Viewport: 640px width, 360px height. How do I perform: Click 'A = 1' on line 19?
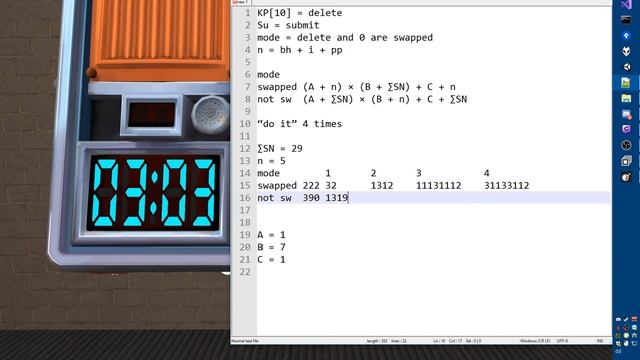[x=271, y=235]
